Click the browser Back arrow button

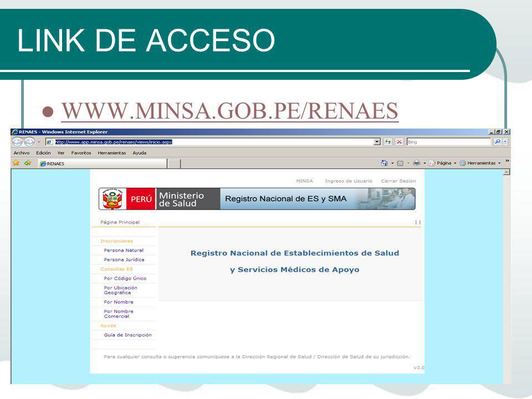click(x=17, y=142)
